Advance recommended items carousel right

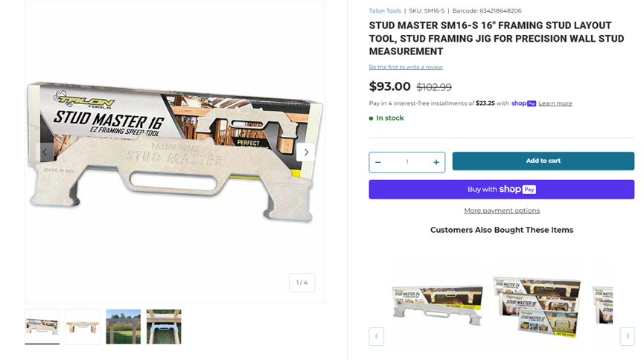[x=627, y=336]
